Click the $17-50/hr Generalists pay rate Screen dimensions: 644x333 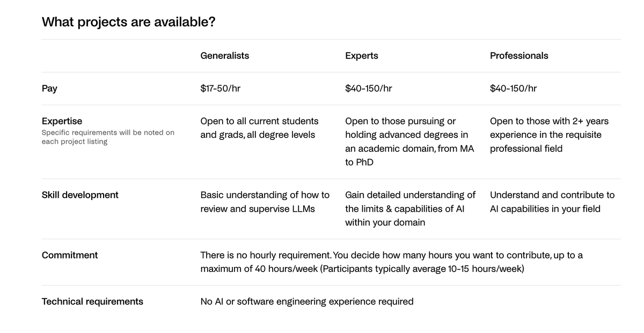click(x=220, y=88)
